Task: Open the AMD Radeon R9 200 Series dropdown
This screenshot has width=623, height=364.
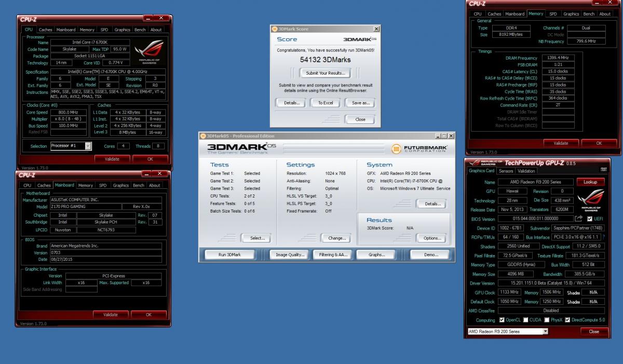Action: tap(545, 331)
